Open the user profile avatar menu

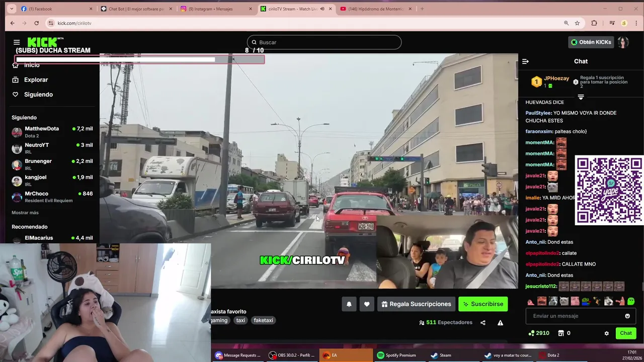[623, 42]
